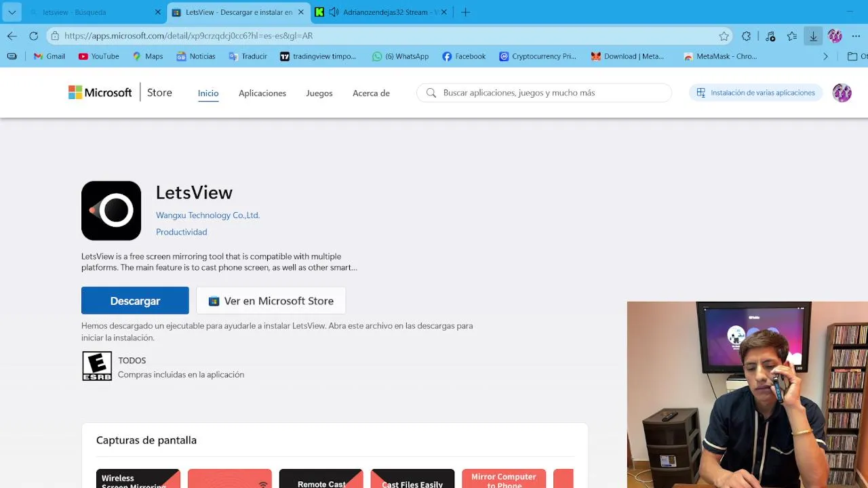
Task: Open the other favorites folder
Action: click(x=857, y=56)
